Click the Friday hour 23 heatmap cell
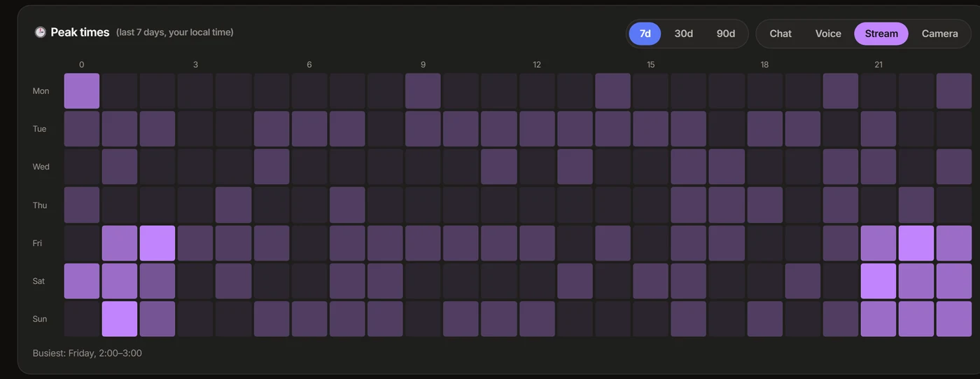This screenshot has width=980, height=379. coord(954,243)
